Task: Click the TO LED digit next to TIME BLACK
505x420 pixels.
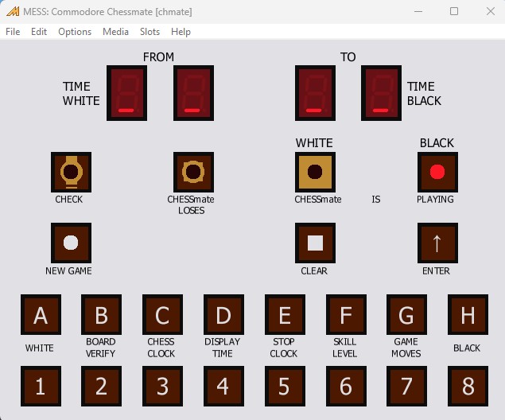Action: point(381,93)
